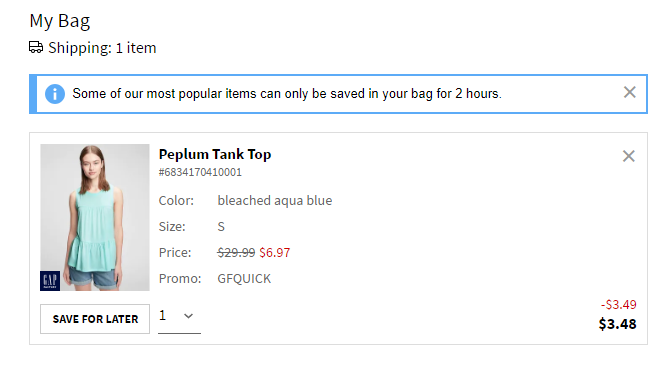The height and width of the screenshot is (367, 668).
Task: Click the Shipping: 1 item label
Action: [102, 48]
